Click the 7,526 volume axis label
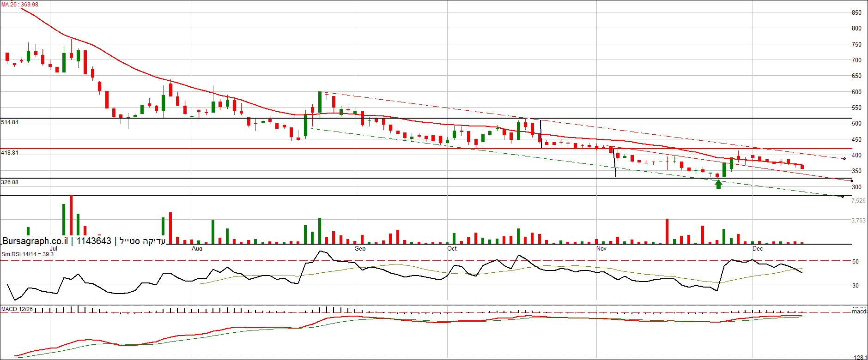This screenshot has width=868, height=360. click(858, 201)
